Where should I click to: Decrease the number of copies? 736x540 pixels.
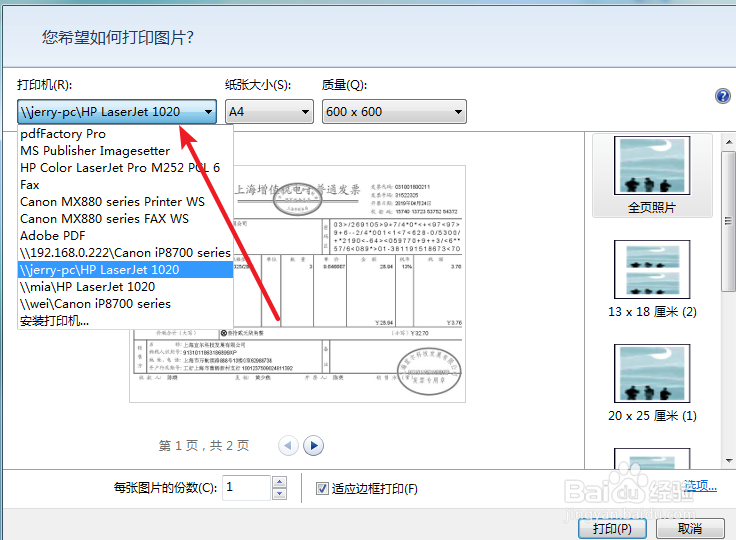(x=280, y=494)
